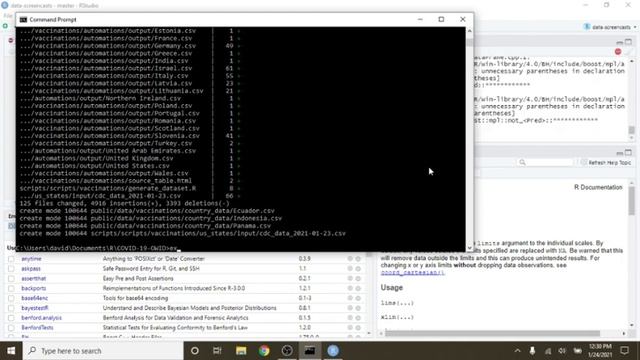Viewport: 640px width, 360px height.
Task: Click the 'R Documentation' label in Help pane
Action: pyautogui.click(x=598, y=187)
